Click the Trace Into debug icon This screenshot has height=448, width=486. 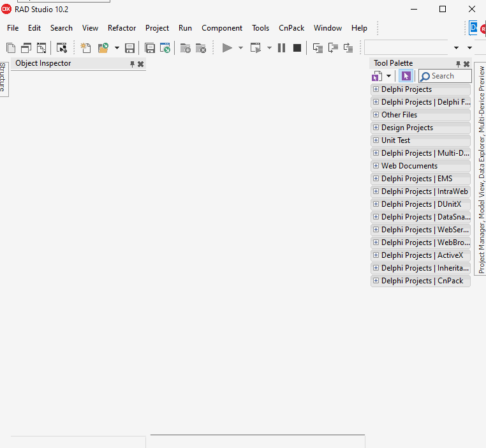click(318, 48)
